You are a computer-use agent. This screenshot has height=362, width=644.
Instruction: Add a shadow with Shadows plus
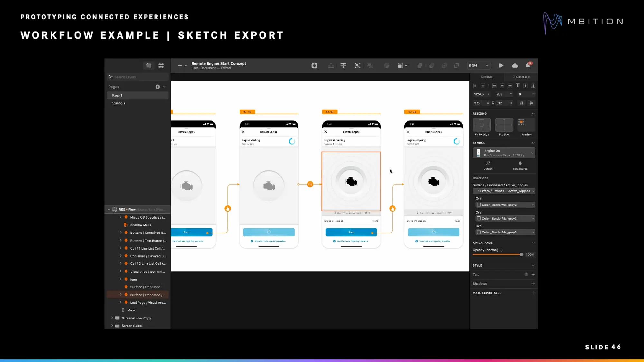[533, 284]
